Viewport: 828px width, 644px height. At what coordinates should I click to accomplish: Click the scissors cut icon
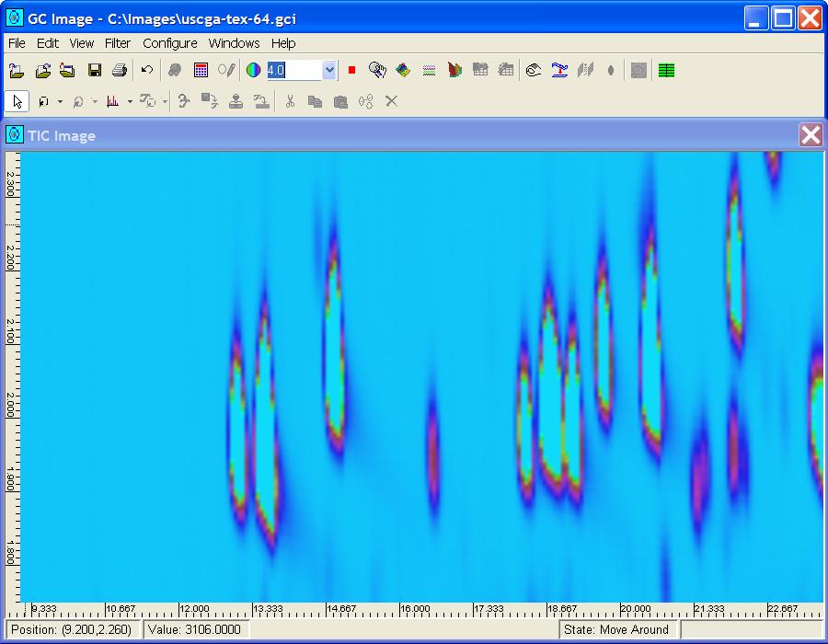coord(290,101)
